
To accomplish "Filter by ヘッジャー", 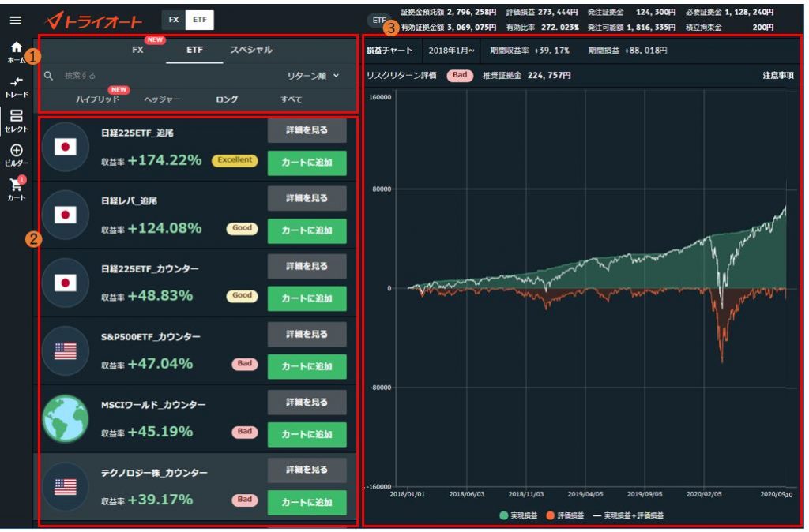I will click(162, 99).
